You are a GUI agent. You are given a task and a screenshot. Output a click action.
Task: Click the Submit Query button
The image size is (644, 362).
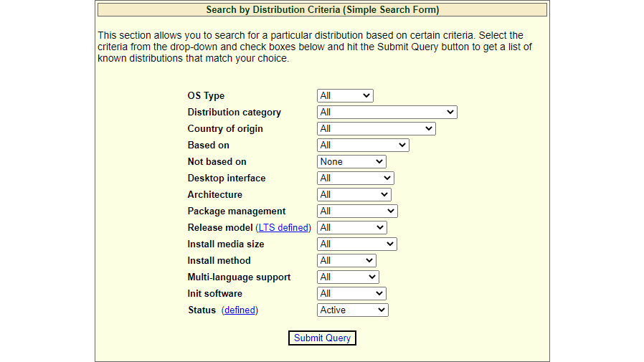322,338
